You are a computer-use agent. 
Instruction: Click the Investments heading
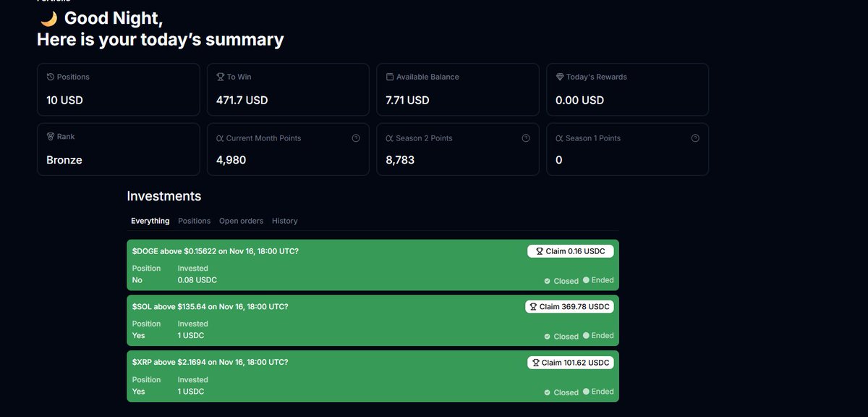(164, 196)
